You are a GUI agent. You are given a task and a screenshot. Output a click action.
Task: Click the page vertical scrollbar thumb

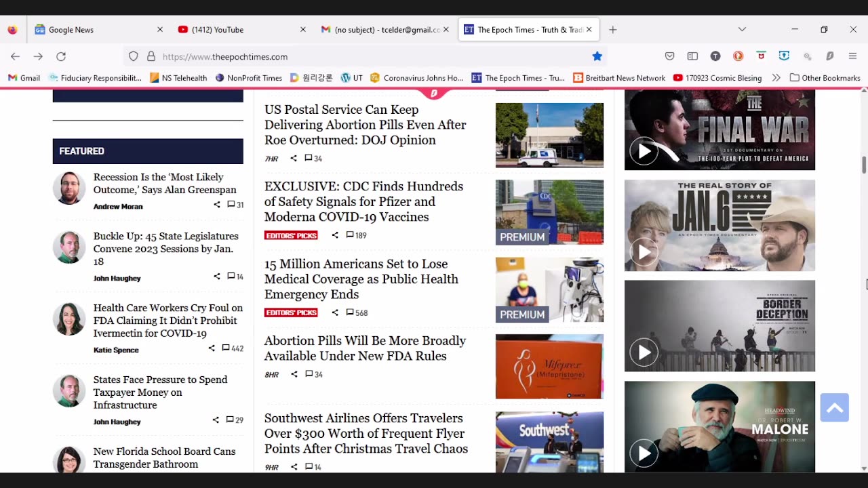coord(863,165)
